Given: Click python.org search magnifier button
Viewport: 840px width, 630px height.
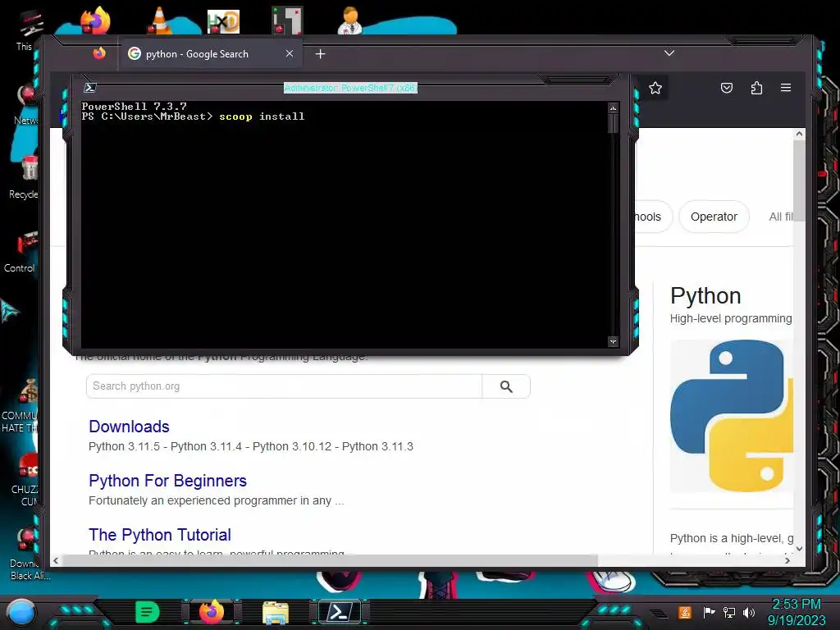Looking at the screenshot, I should click(x=506, y=386).
